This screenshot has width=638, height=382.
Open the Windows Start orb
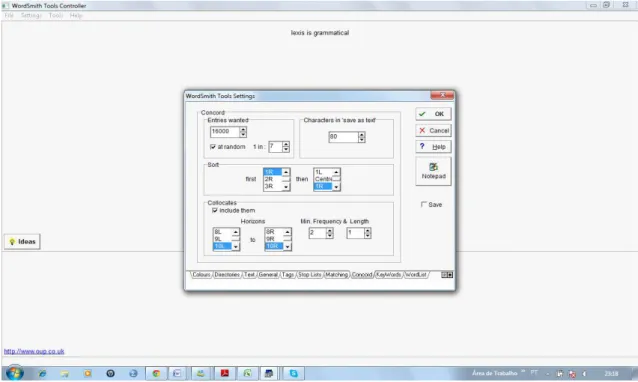[15, 373]
